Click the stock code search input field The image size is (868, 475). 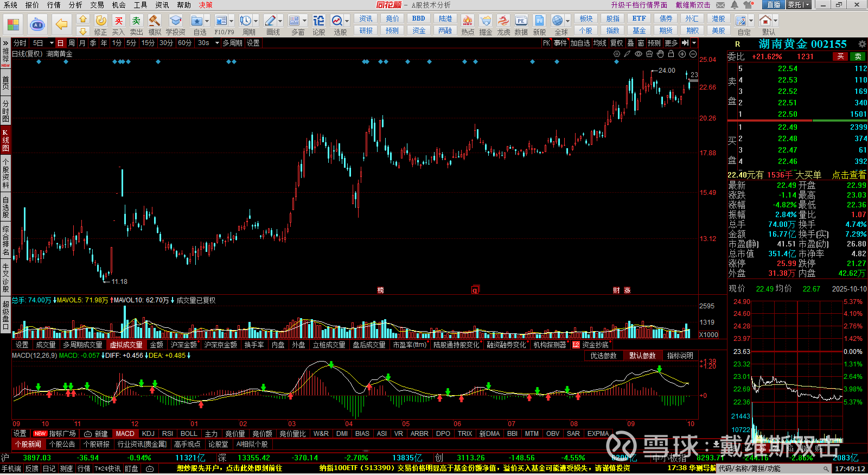pyautogui.click(x=770, y=468)
